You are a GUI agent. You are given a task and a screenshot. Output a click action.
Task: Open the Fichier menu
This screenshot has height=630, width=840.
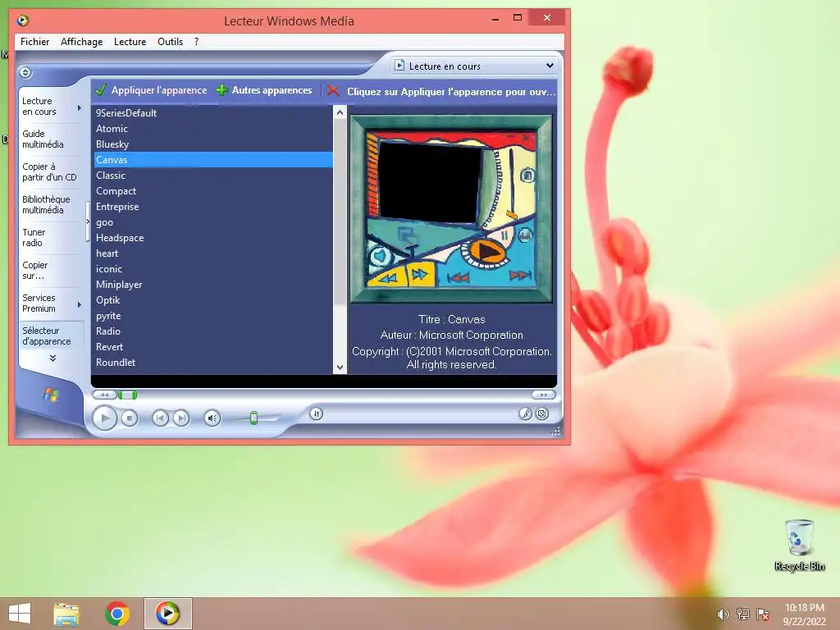pyautogui.click(x=34, y=42)
